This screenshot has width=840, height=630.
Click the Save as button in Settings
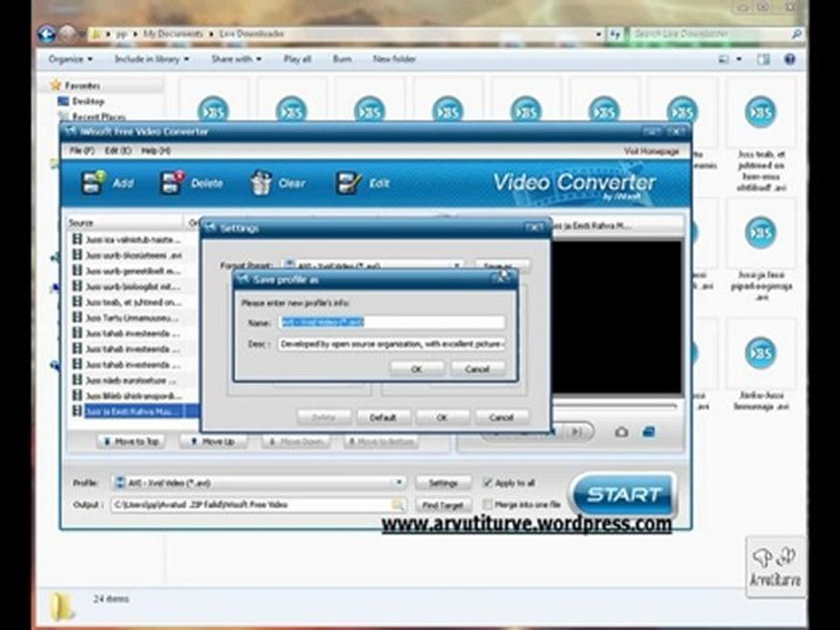[x=501, y=265]
